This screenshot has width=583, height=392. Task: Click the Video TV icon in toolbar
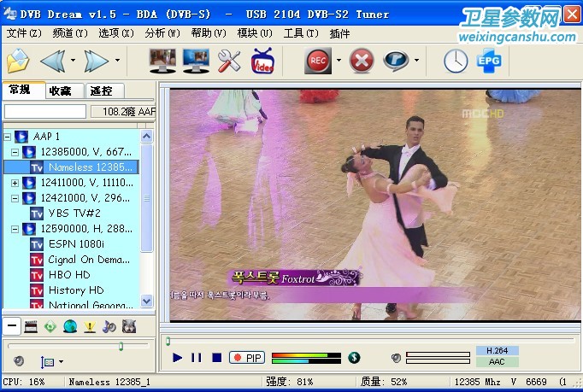pos(262,61)
